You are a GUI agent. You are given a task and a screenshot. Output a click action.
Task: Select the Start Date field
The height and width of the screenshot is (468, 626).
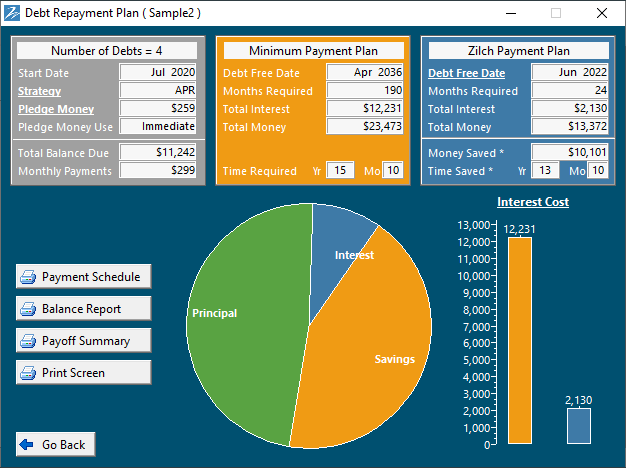[158, 73]
